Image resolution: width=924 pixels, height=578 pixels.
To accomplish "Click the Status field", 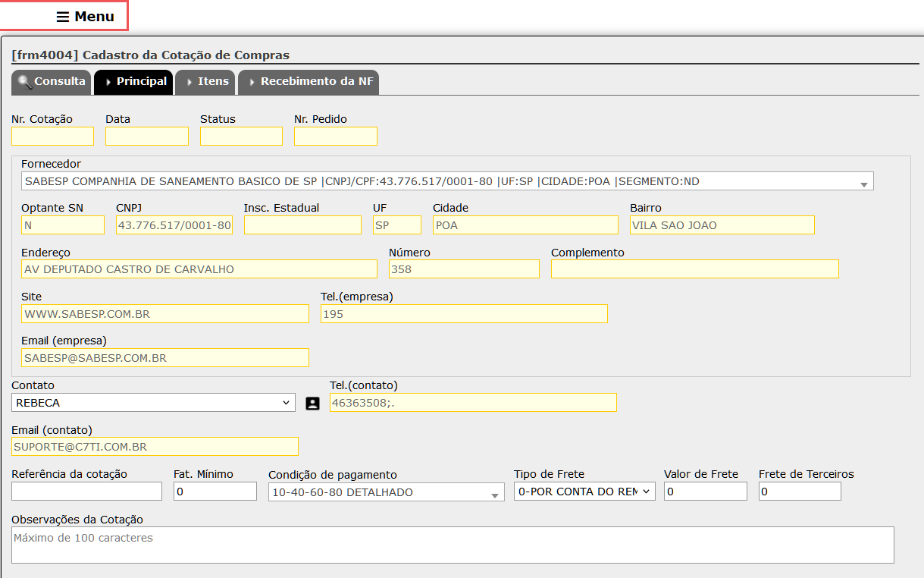I will 241,137.
